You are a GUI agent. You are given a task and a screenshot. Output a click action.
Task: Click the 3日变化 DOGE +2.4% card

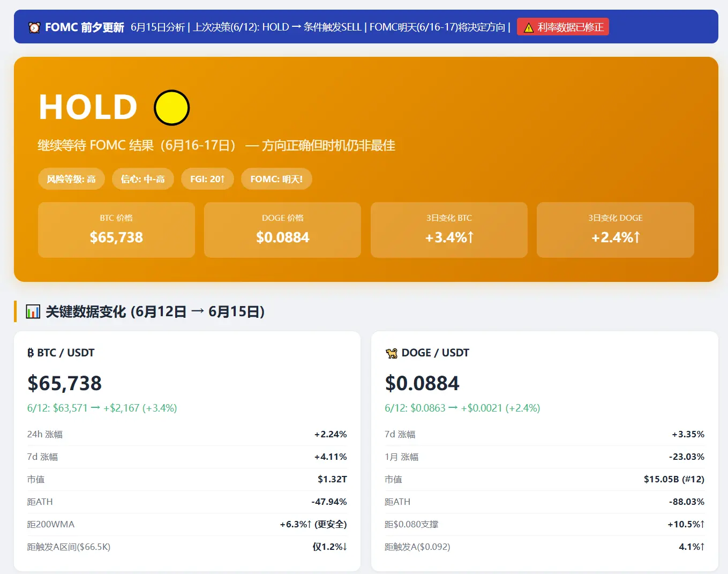(x=616, y=230)
